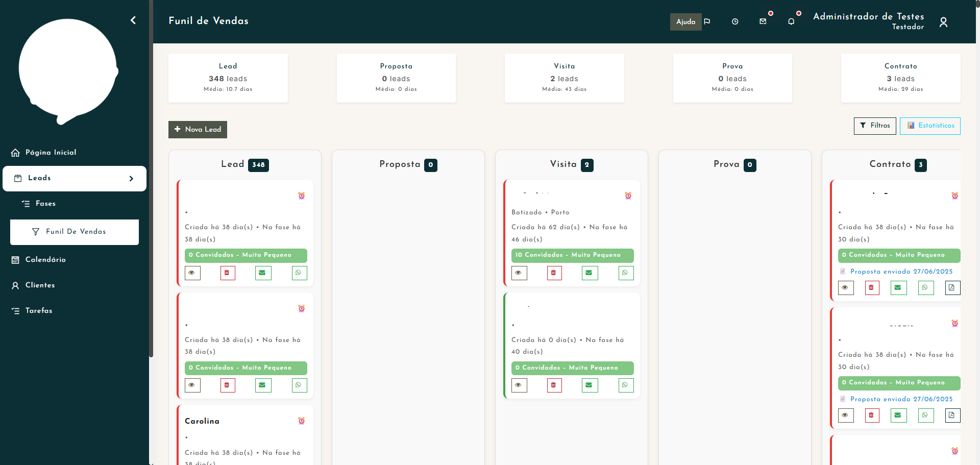980x465 pixels.
Task: Open the Estatísticas button
Action: [929, 126]
